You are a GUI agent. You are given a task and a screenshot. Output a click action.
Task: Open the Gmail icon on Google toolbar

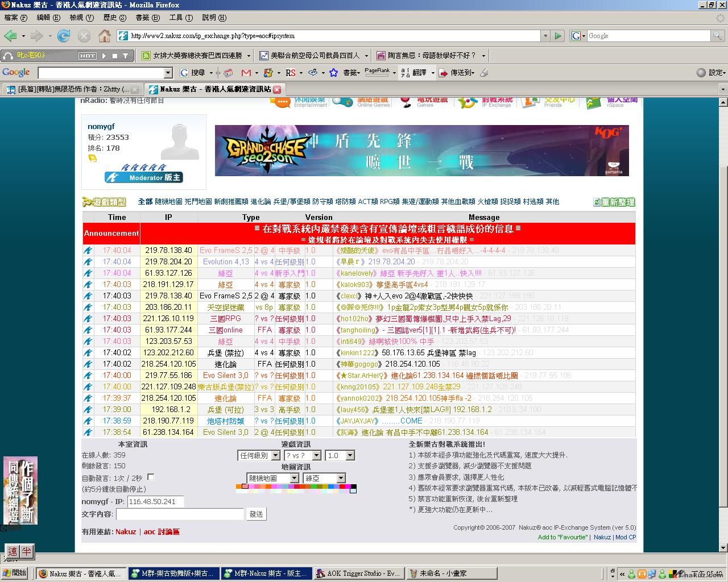tap(246, 73)
